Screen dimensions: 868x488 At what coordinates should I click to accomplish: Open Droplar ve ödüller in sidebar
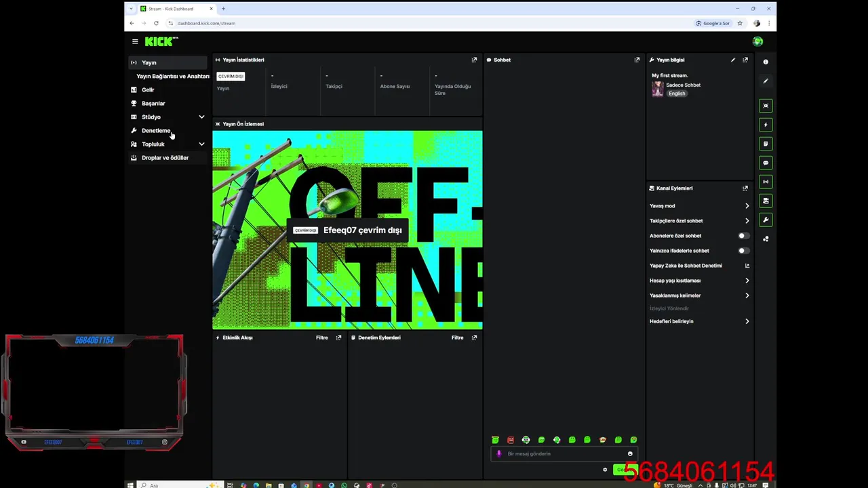168,157
